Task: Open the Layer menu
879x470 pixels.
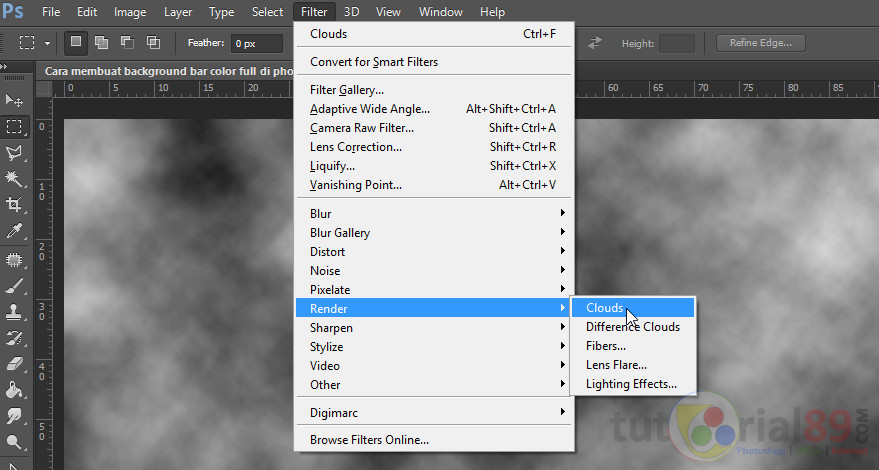Action: (x=178, y=12)
